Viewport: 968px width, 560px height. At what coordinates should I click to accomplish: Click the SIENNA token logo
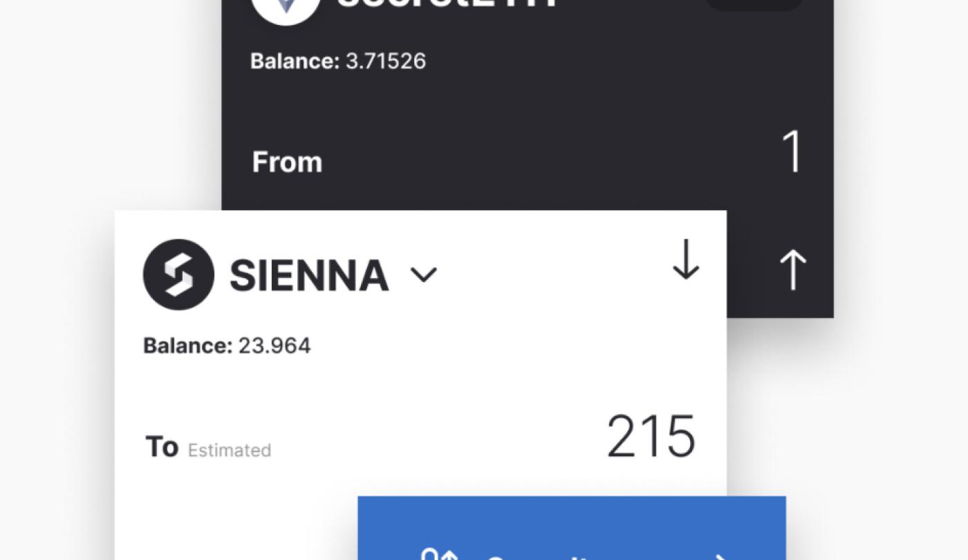click(178, 274)
